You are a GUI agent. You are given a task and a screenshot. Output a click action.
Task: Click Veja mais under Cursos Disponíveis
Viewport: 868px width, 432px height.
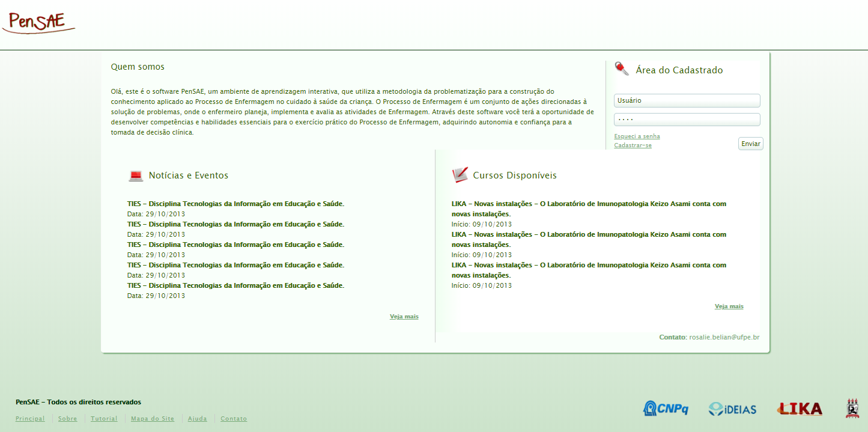click(x=729, y=306)
